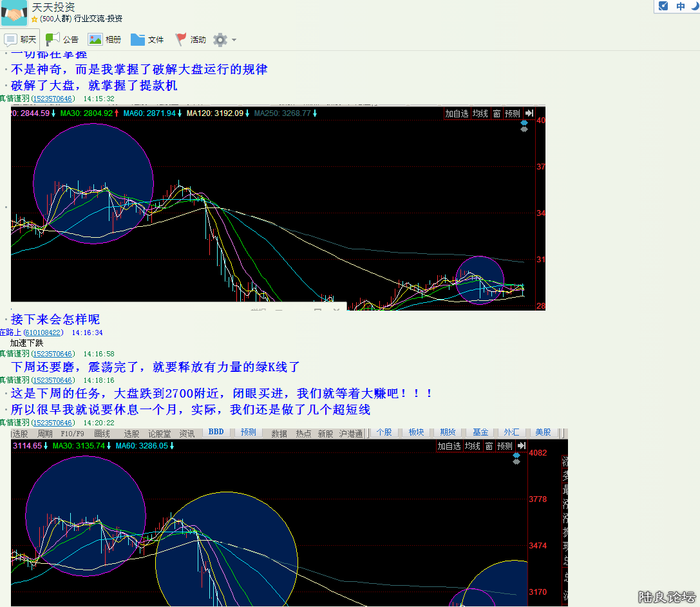
Task: Click the group settings gear icon
Action: click(220, 40)
